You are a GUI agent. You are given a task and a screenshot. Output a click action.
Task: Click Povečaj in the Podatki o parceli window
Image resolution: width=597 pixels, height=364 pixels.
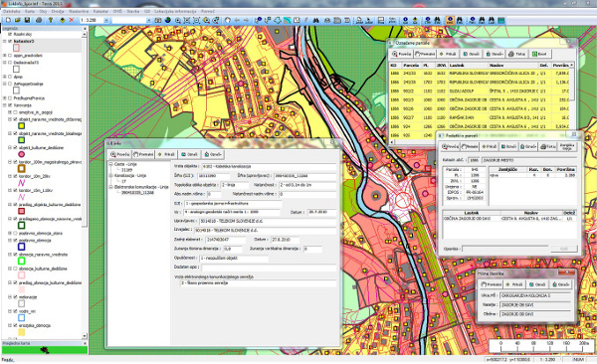tap(451, 146)
